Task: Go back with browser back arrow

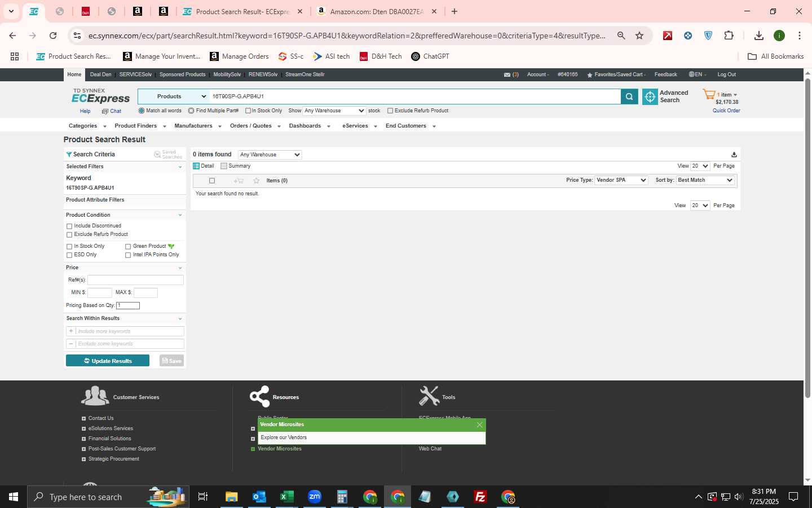Action: (x=12, y=36)
